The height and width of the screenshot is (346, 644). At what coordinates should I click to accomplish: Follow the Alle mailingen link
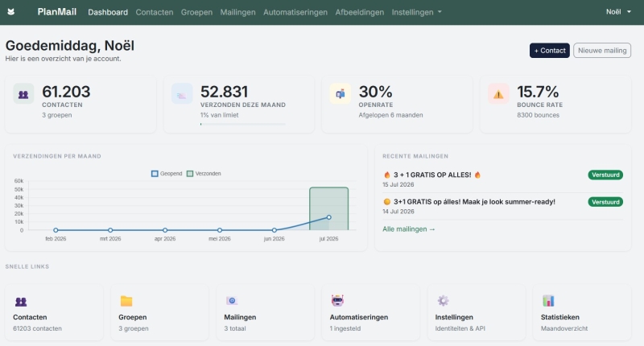[409, 229]
